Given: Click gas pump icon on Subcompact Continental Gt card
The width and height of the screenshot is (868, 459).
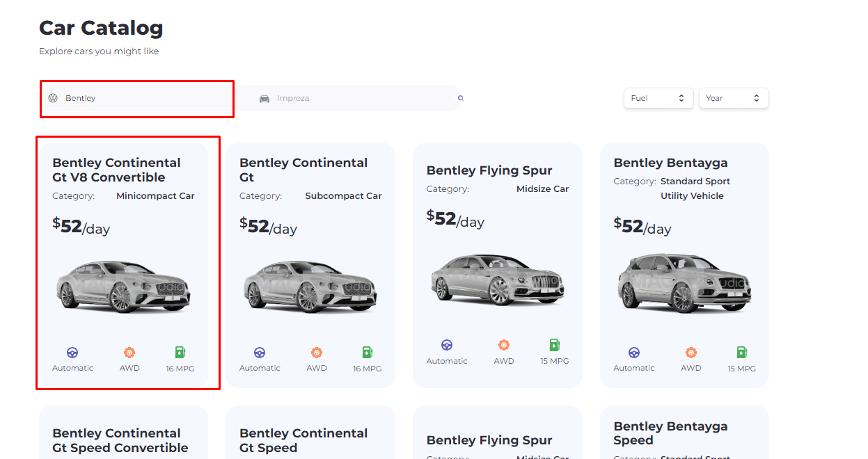Looking at the screenshot, I should coord(368,353).
